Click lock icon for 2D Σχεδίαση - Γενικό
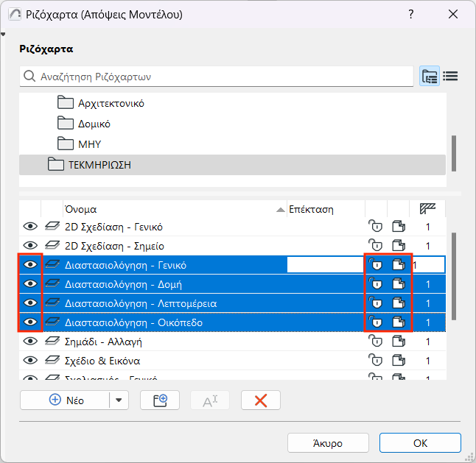Image resolution: width=476 pixels, height=463 pixels. point(376,227)
